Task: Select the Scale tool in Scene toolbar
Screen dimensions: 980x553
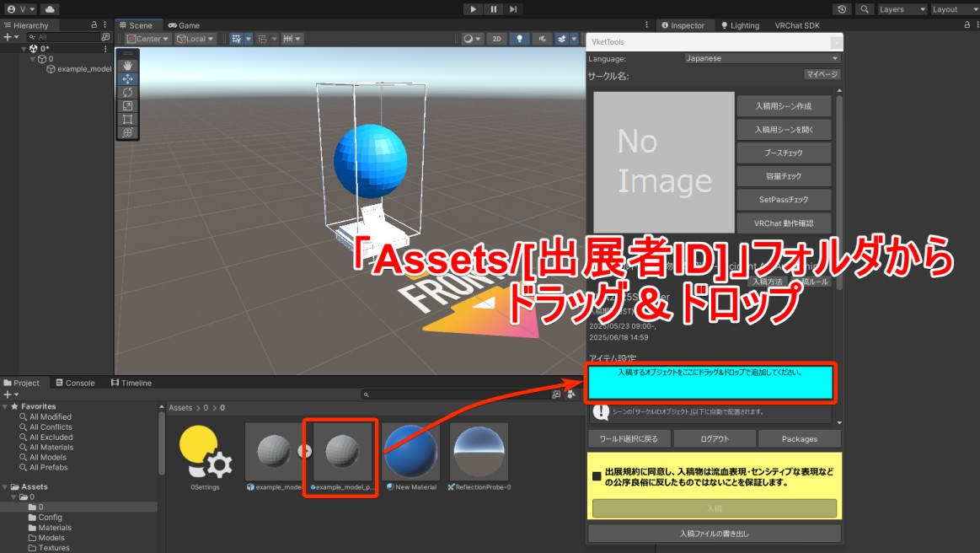Action: coord(127,105)
